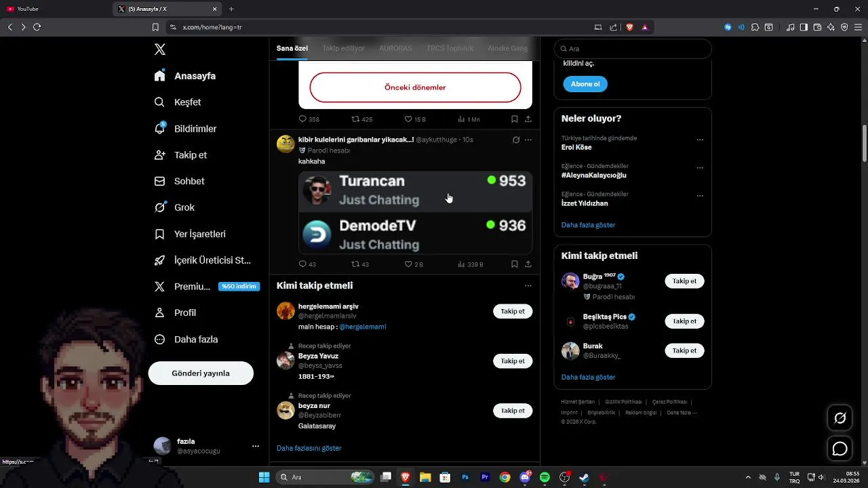Viewport: 868px width, 488px height.
Task: Click browser reload button
Action: [37, 27]
